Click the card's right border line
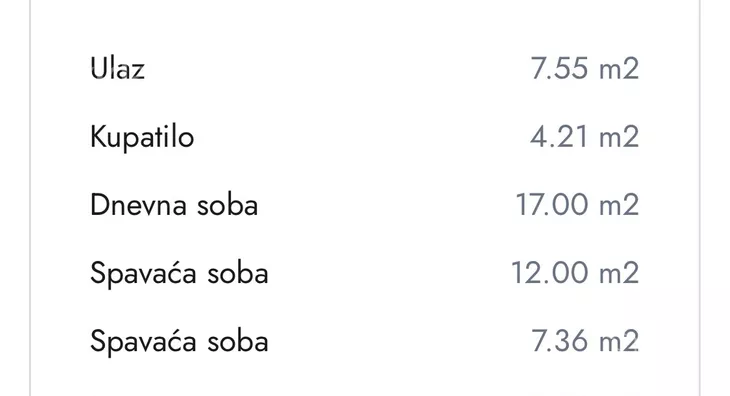 [x=699, y=198]
